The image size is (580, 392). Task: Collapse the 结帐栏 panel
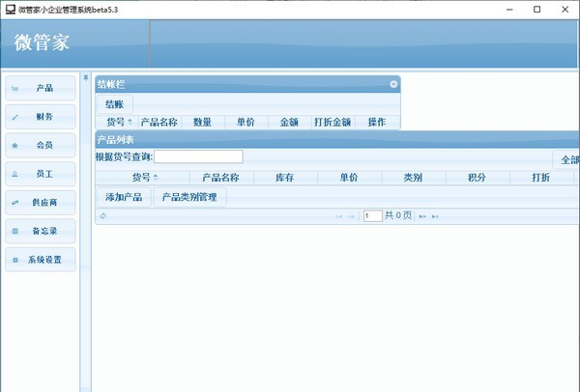pos(393,84)
